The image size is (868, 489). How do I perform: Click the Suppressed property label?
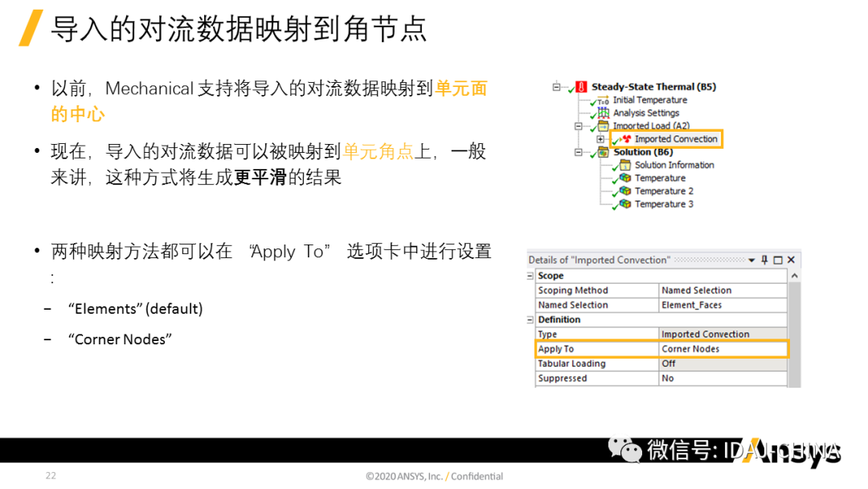coord(563,378)
